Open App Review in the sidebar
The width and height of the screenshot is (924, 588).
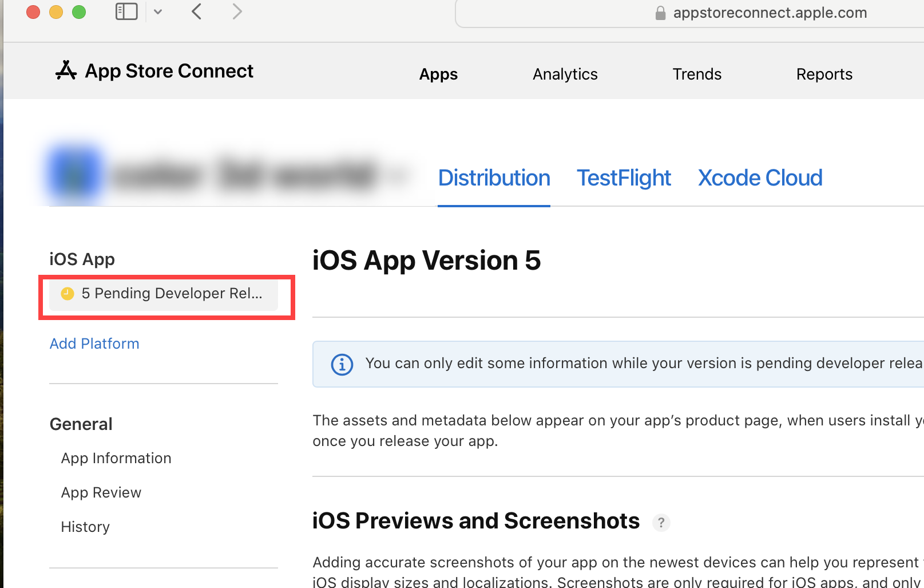(x=101, y=492)
